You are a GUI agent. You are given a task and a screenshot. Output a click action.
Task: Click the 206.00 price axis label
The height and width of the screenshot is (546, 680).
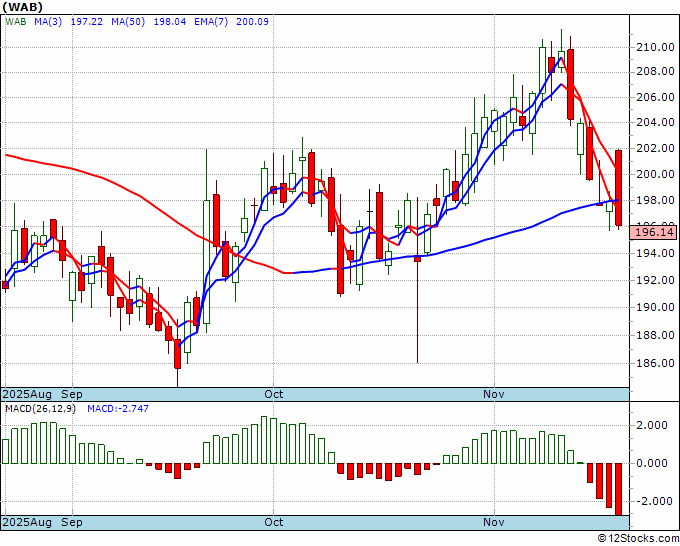point(655,98)
